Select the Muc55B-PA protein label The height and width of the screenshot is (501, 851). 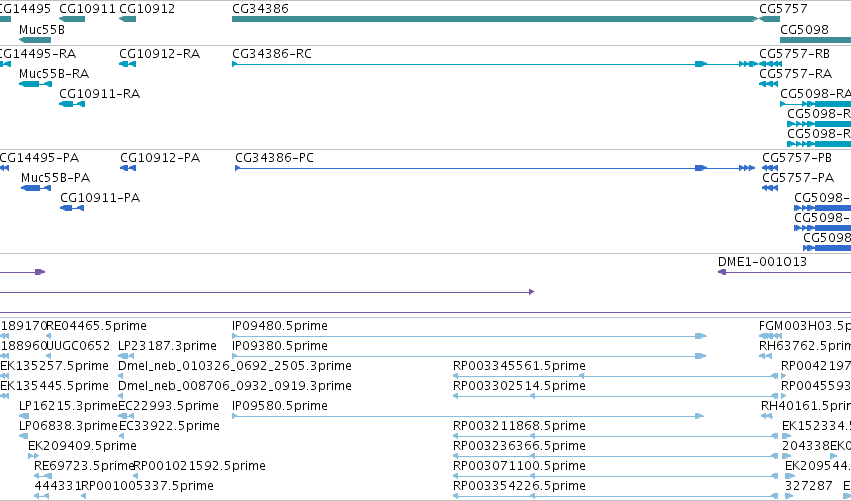[x=55, y=178]
